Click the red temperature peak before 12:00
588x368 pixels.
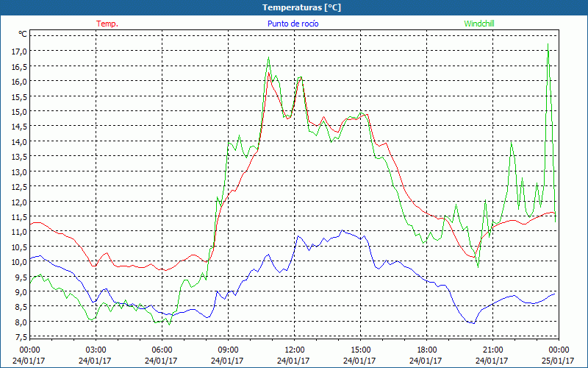268,73
